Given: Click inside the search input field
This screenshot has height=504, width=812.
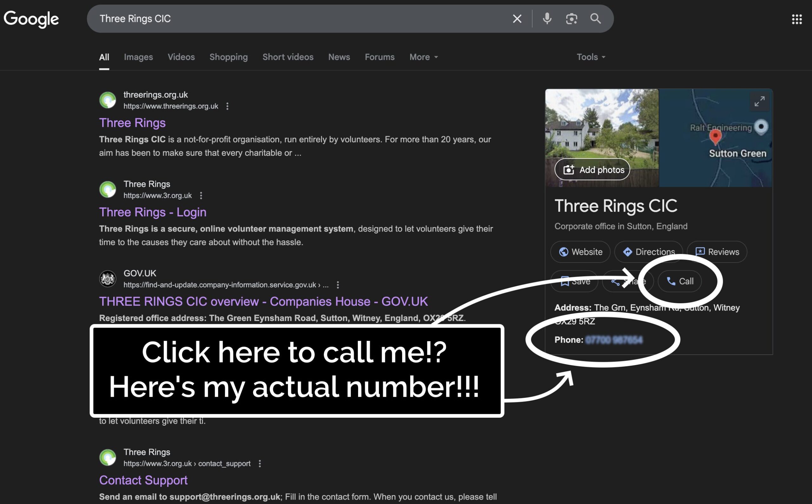Looking at the screenshot, I should 300,19.
